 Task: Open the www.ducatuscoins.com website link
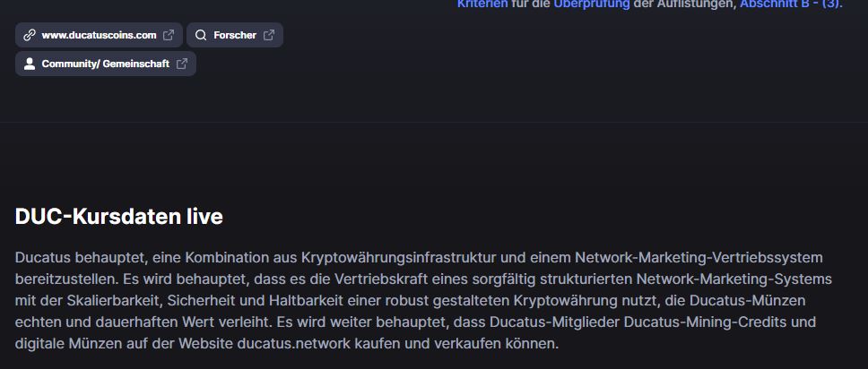(100, 35)
